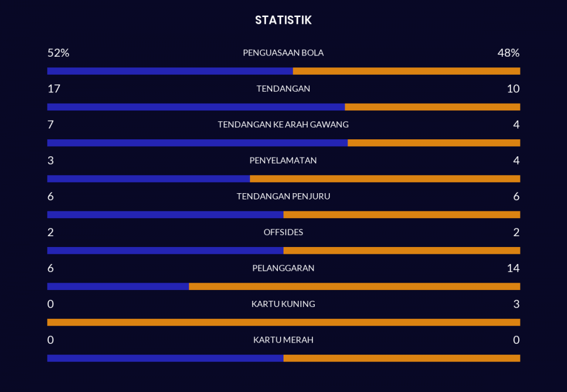Click the 52% possession value
This screenshot has height=392, width=567.
click(x=58, y=53)
